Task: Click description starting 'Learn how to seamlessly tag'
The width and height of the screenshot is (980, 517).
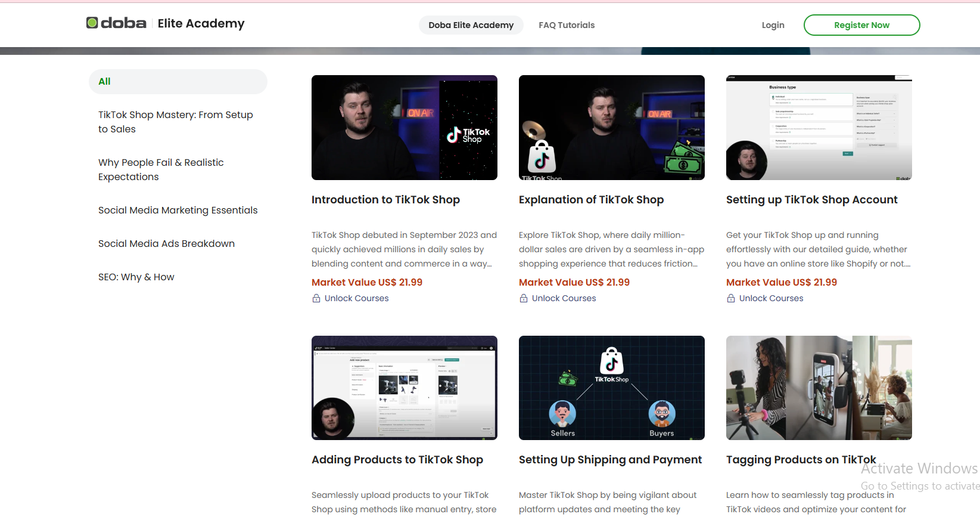Action: pyautogui.click(x=816, y=502)
